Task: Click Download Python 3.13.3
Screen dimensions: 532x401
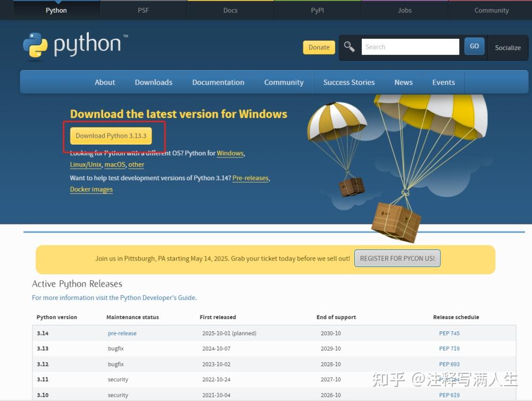Action: pos(111,136)
